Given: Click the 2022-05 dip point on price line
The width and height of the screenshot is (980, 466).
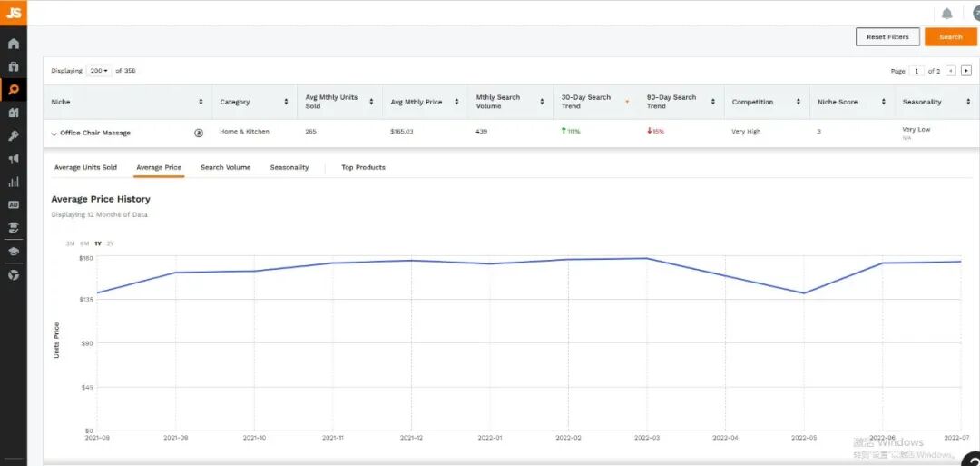Looking at the screenshot, I should (804, 293).
